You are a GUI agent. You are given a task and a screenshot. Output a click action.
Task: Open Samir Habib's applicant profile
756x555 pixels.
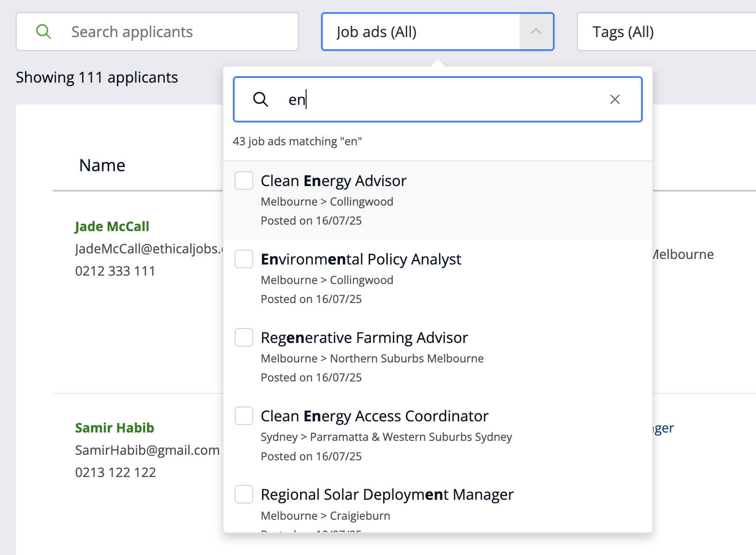(115, 428)
